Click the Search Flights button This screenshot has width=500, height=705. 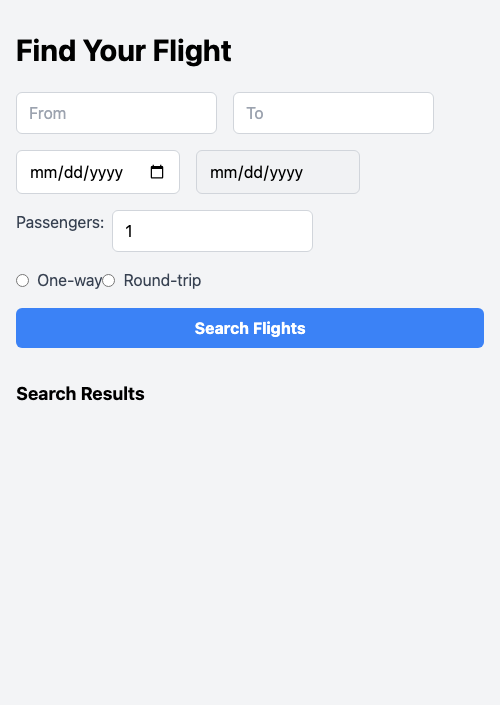pos(250,328)
